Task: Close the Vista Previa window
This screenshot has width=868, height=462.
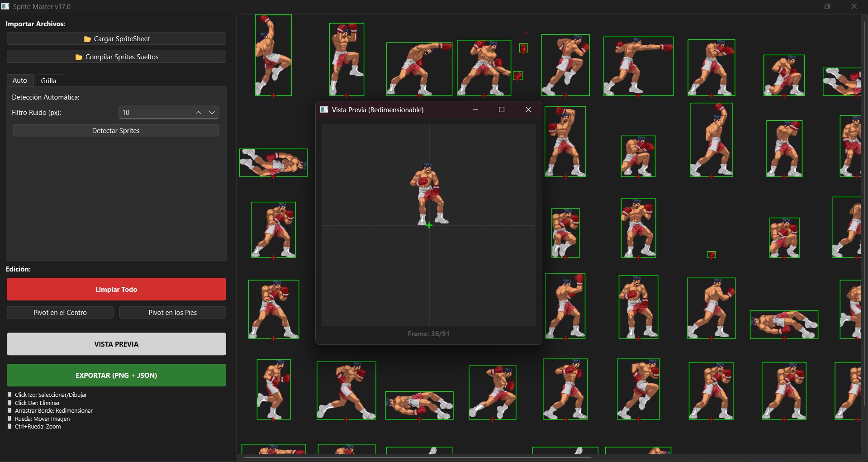Action: click(x=528, y=110)
